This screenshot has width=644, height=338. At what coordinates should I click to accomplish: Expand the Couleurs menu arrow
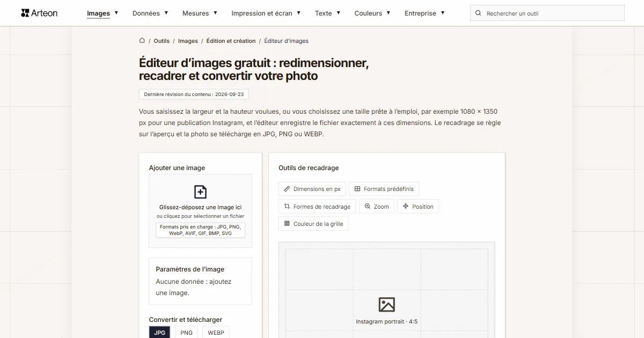(389, 13)
